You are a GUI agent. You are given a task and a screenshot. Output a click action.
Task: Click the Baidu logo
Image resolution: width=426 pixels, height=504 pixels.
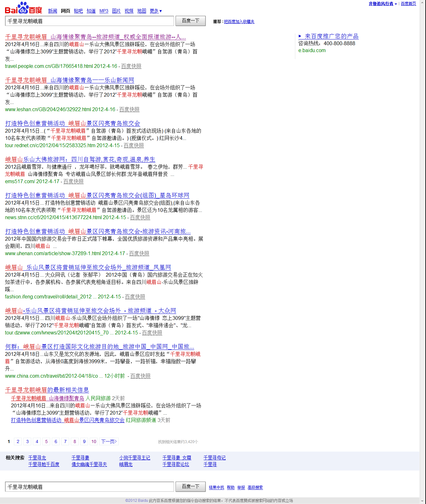pos(23,8)
